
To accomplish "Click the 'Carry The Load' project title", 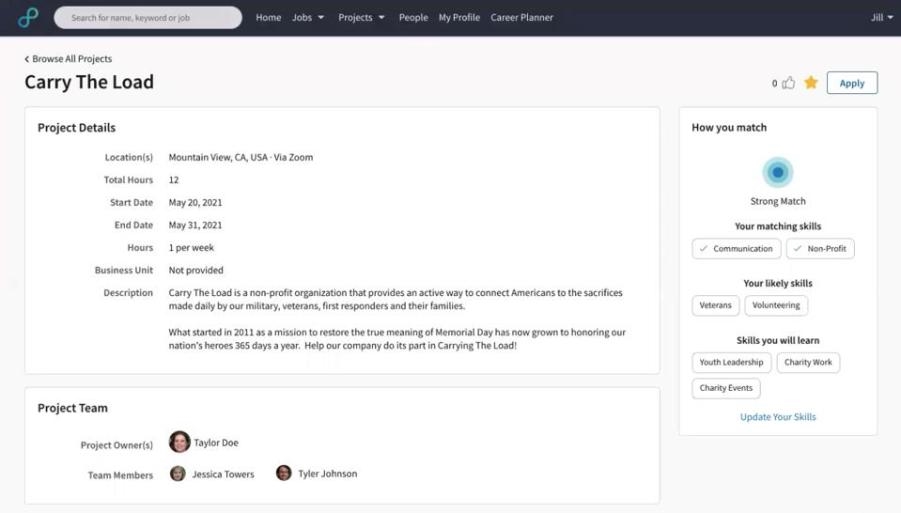I will (x=89, y=82).
